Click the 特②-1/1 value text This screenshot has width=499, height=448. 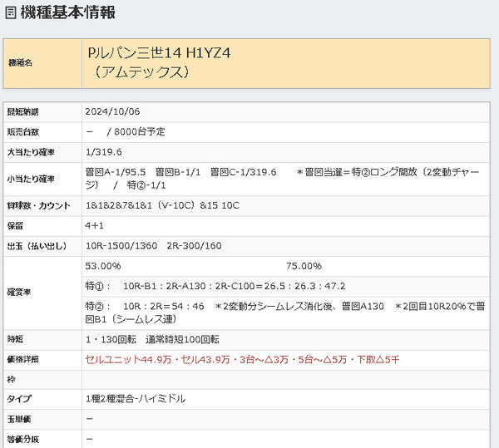point(146,185)
